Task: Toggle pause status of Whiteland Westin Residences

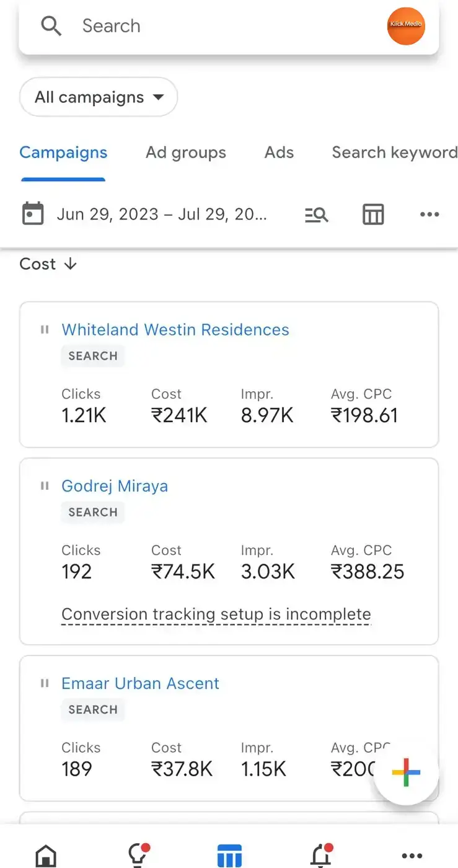Action: 44,330
